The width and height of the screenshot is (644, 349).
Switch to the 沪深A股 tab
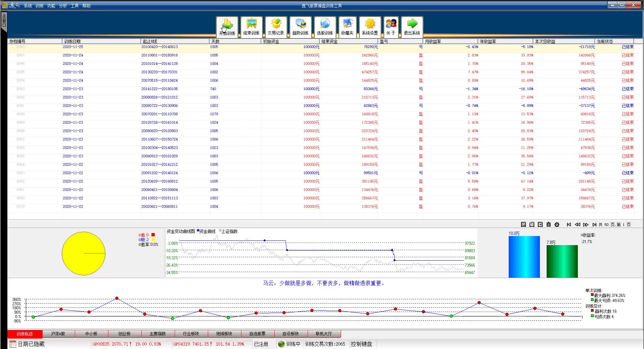(x=58, y=334)
